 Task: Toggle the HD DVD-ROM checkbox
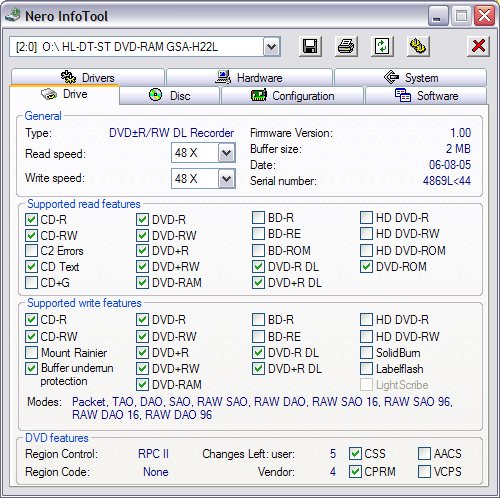366,250
